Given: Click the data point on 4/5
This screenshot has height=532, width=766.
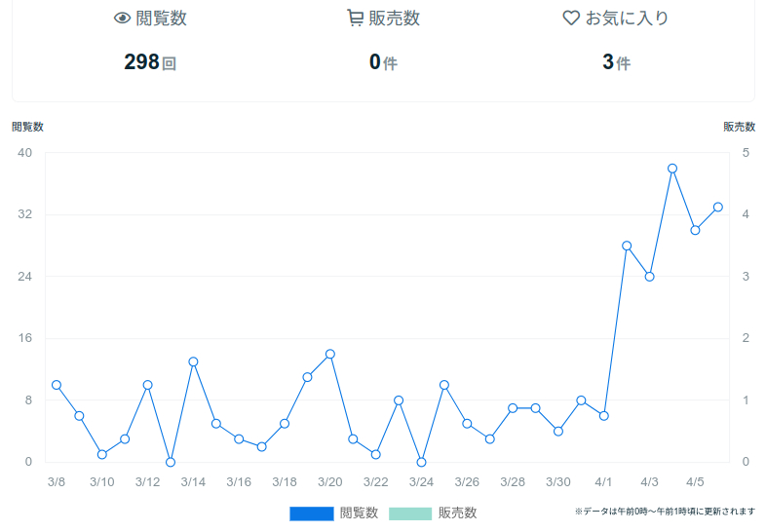Looking at the screenshot, I should 695,230.
